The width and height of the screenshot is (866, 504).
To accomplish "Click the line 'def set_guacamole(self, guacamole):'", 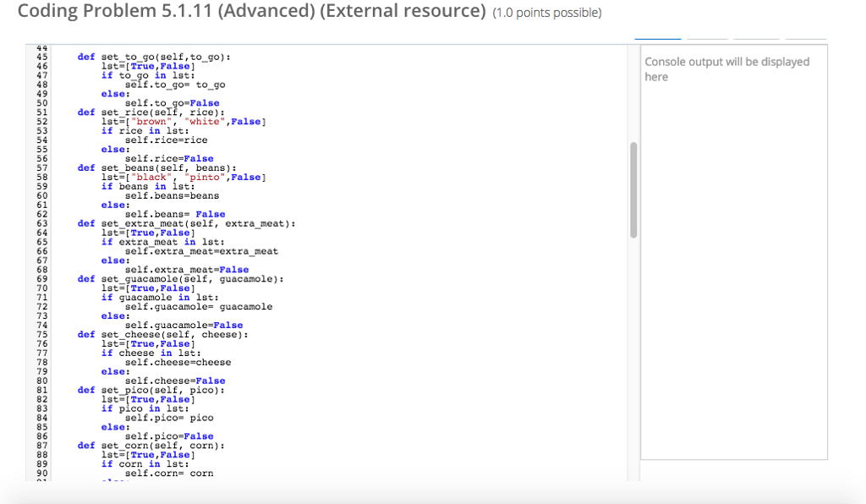I will [x=181, y=279].
